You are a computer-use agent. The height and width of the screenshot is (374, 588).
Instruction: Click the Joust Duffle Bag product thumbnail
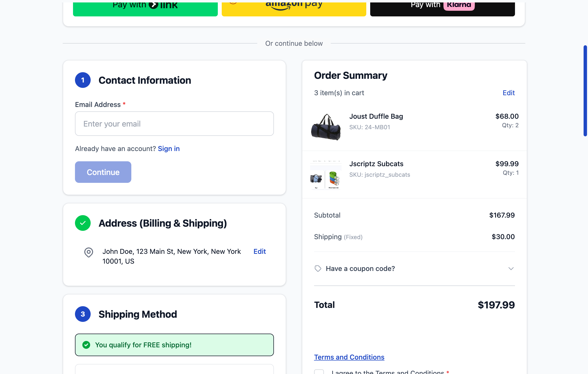coord(326,127)
